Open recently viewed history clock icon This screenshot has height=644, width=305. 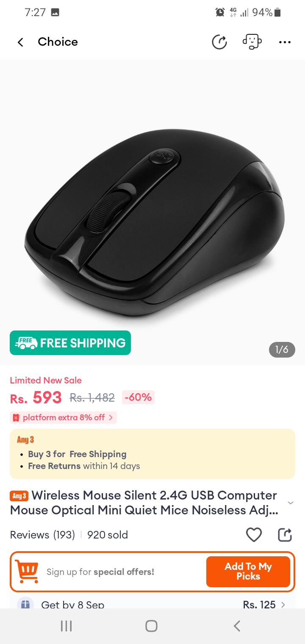tap(219, 42)
